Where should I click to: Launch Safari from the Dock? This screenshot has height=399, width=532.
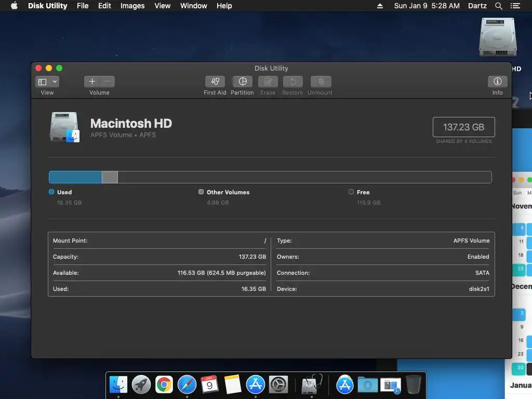tap(187, 385)
